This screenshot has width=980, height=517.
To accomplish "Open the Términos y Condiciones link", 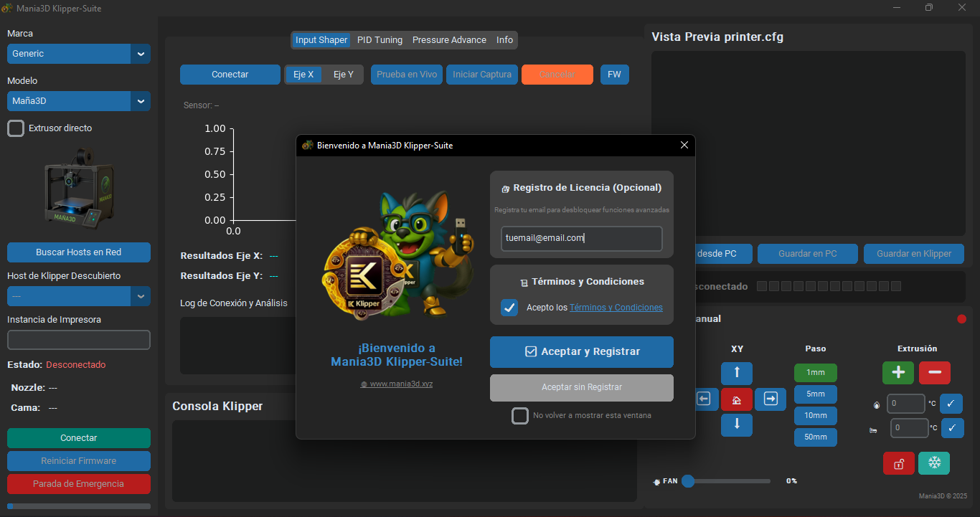I will click(x=616, y=308).
